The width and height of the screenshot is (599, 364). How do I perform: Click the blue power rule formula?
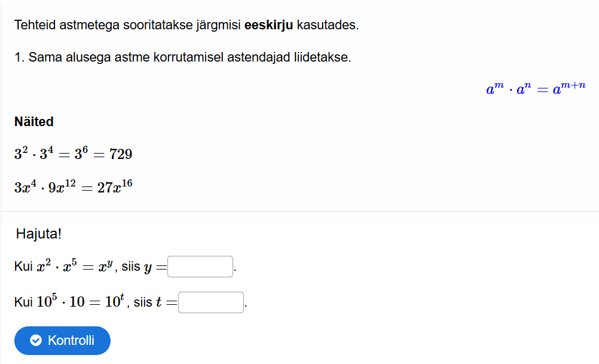[535, 90]
